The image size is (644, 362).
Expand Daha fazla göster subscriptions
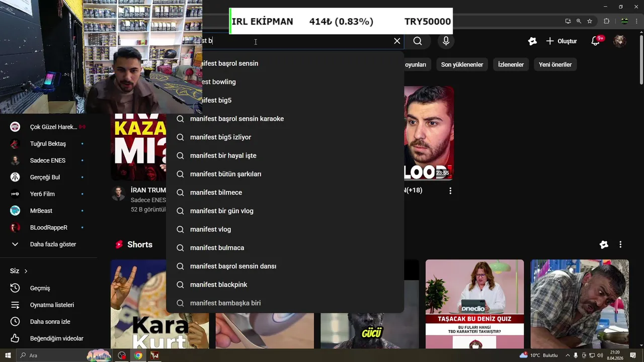48,244
